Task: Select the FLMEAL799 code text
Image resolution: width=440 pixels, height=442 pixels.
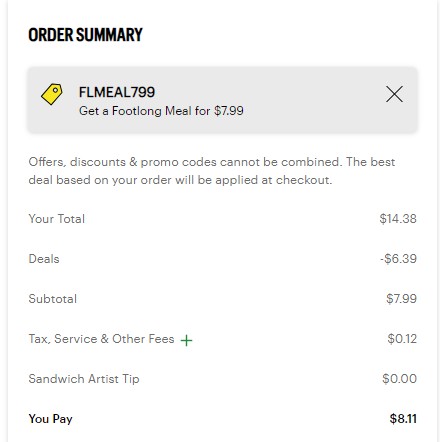Action: pyautogui.click(x=117, y=92)
